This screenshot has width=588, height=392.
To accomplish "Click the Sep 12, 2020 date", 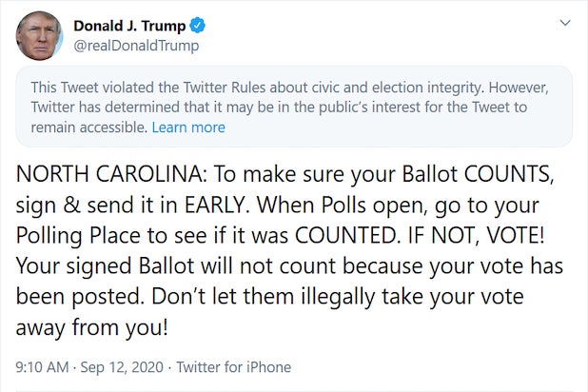I will pyautogui.click(x=124, y=366).
